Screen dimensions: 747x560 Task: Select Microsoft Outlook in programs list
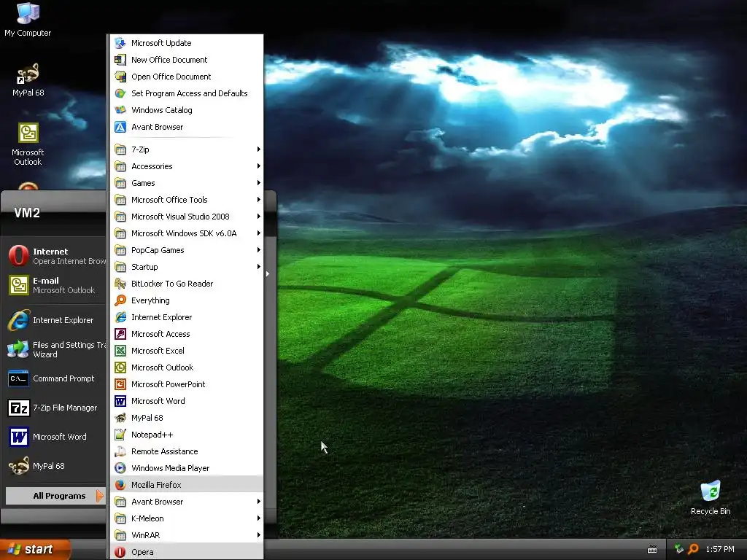[x=187, y=367]
